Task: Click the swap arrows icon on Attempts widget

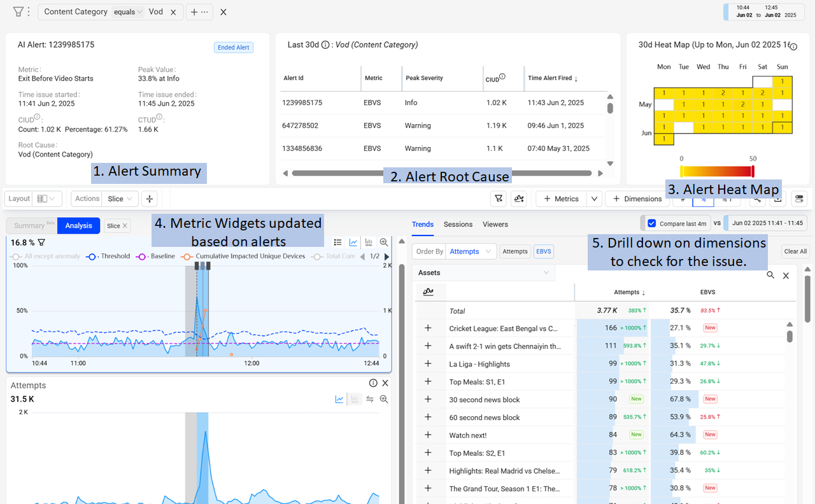Action: click(369, 399)
